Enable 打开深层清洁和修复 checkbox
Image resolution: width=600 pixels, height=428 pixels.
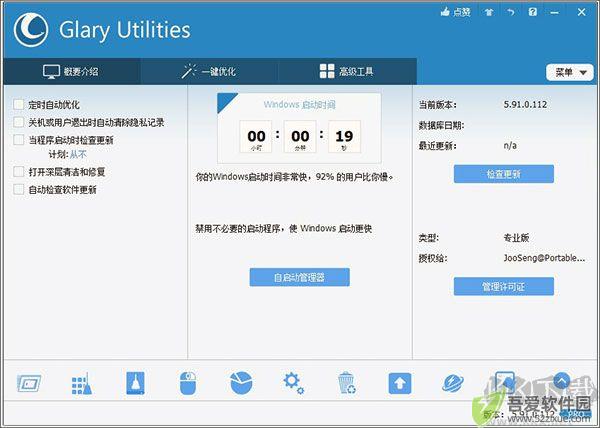(18, 172)
